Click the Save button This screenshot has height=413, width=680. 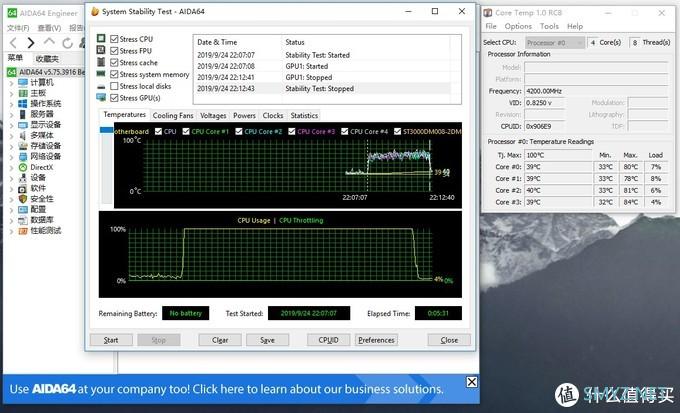pos(267,340)
